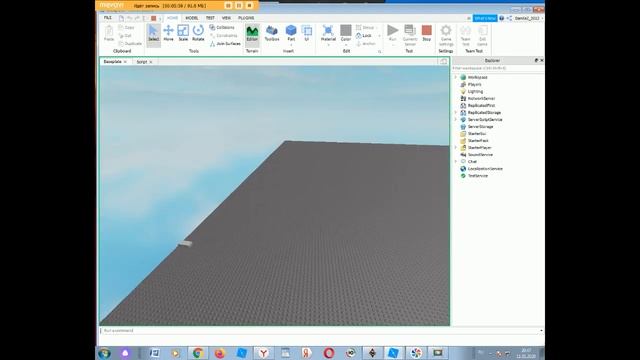The image size is (640, 360).
Task: Toggle Join Surfaces
Action: click(x=225, y=44)
